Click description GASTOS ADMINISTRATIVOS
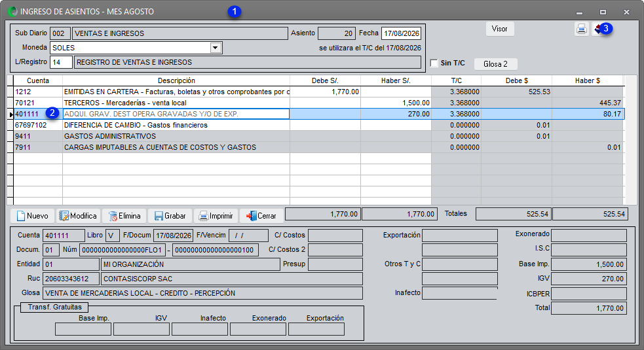Screen dimensions: 644x350 (176, 136)
